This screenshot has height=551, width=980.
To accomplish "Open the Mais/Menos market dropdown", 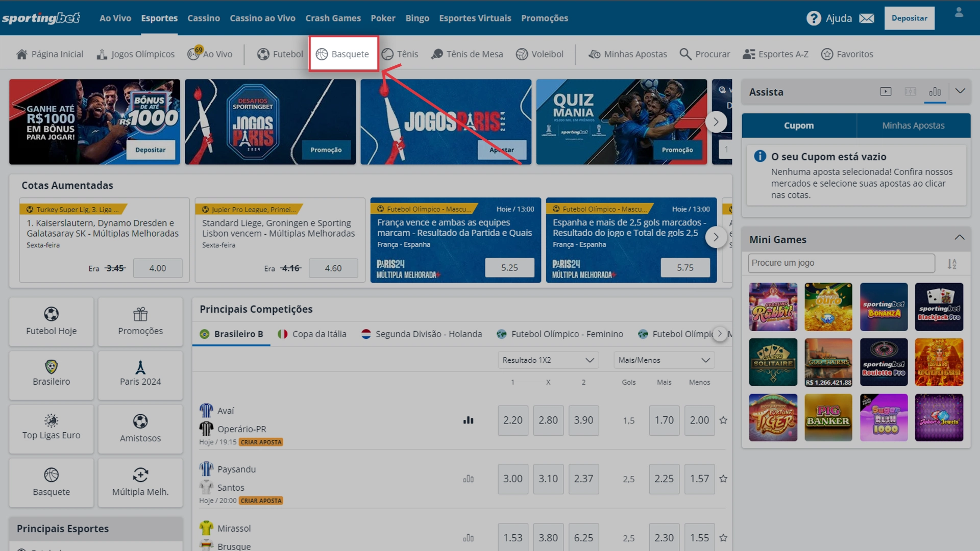I will pyautogui.click(x=664, y=360).
